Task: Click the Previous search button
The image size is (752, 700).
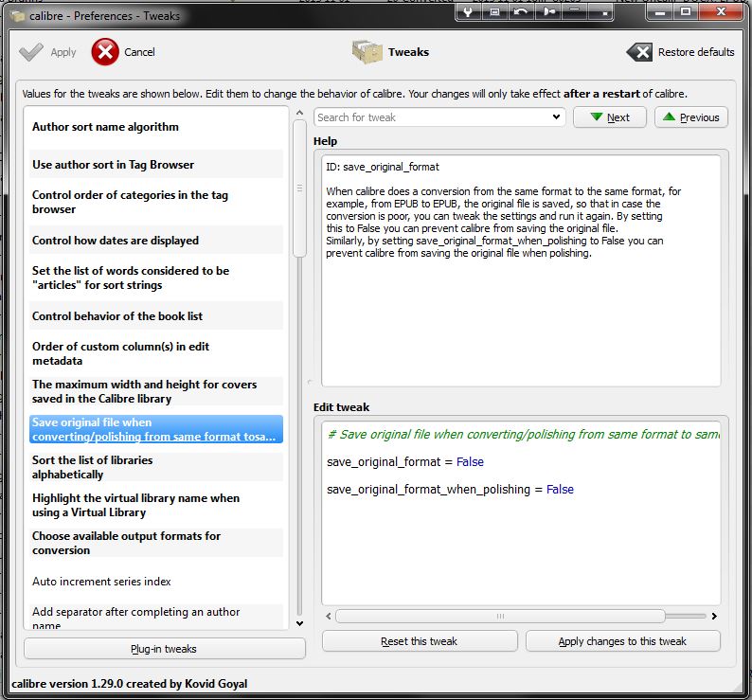Action: [x=691, y=117]
